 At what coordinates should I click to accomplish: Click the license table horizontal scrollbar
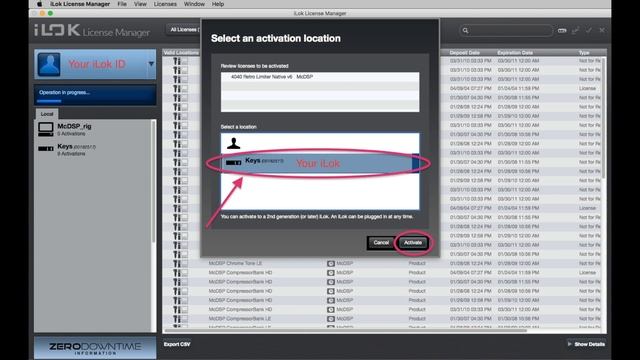pyautogui.click(x=345, y=330)
